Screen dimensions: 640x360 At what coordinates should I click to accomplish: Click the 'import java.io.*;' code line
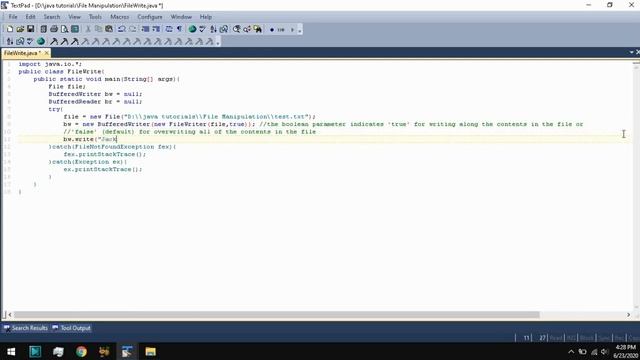[50, 64]
